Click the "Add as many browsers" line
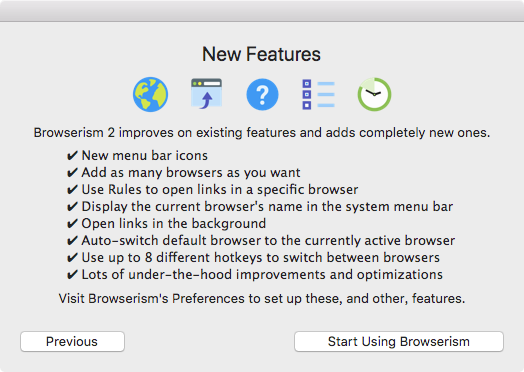The image size is (524, 372). tap(191, 173)
